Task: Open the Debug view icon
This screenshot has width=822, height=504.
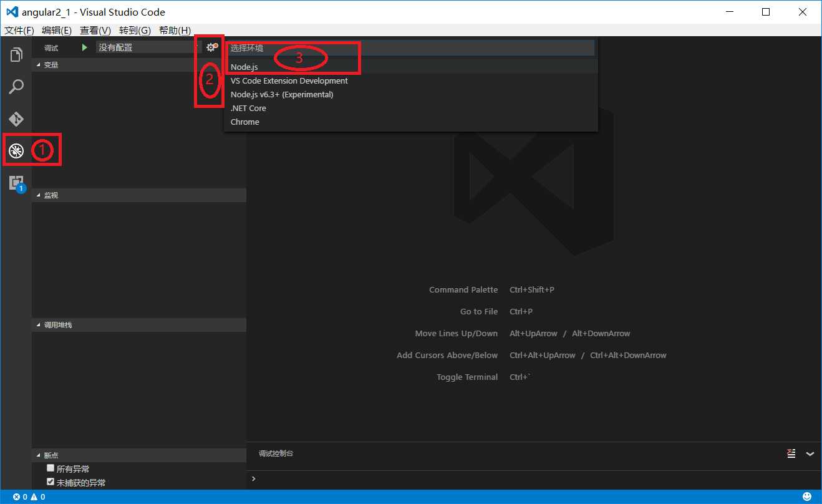Action: pyautogui.click(x=16, y=150)
